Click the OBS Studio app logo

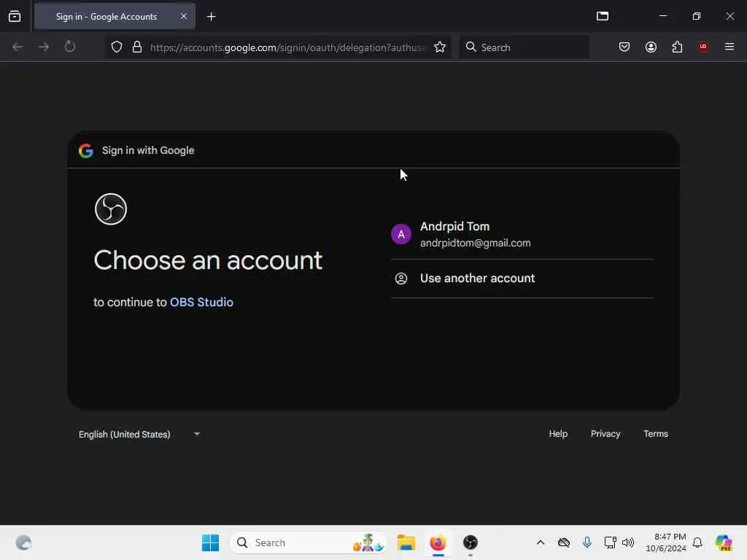[x=111, y=209]
